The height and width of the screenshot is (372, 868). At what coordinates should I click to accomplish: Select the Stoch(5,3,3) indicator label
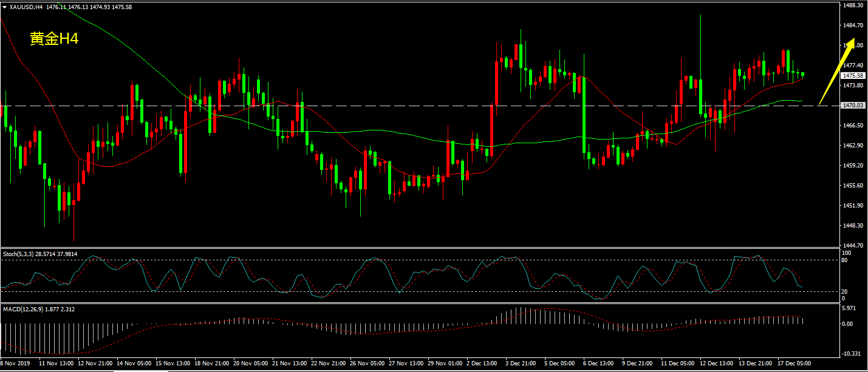pyautogui.click(x=18, y=254)
